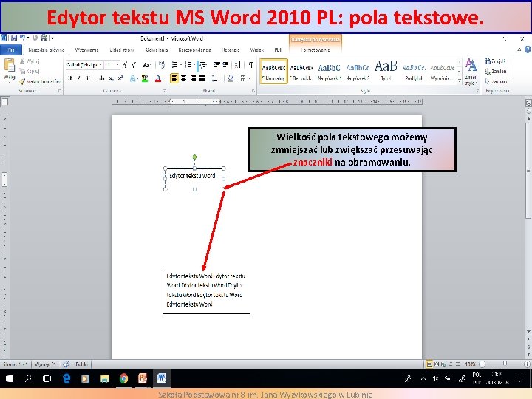The width and height of the screenshot is (532, 399).
Task: Clear formatting with the eraser icon
Action: click(x=162, y=65)
